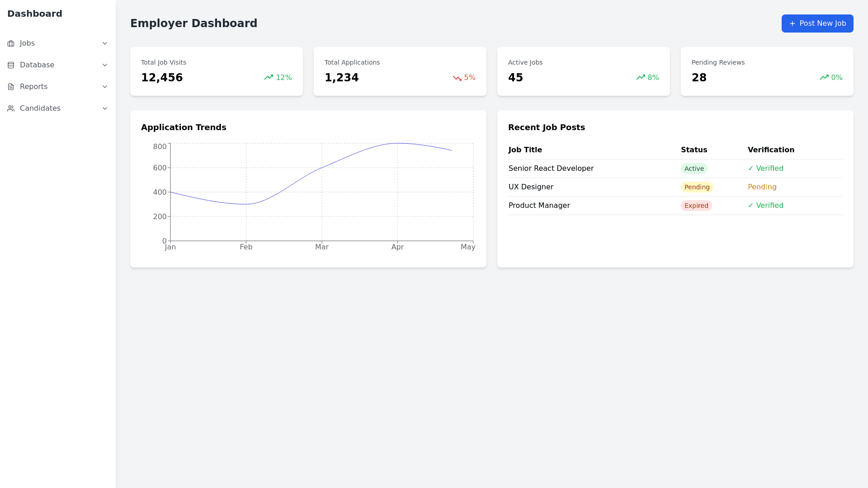Open the Senior React Developer job post
This screenshot has width=868, height=488.
[551, 169]
